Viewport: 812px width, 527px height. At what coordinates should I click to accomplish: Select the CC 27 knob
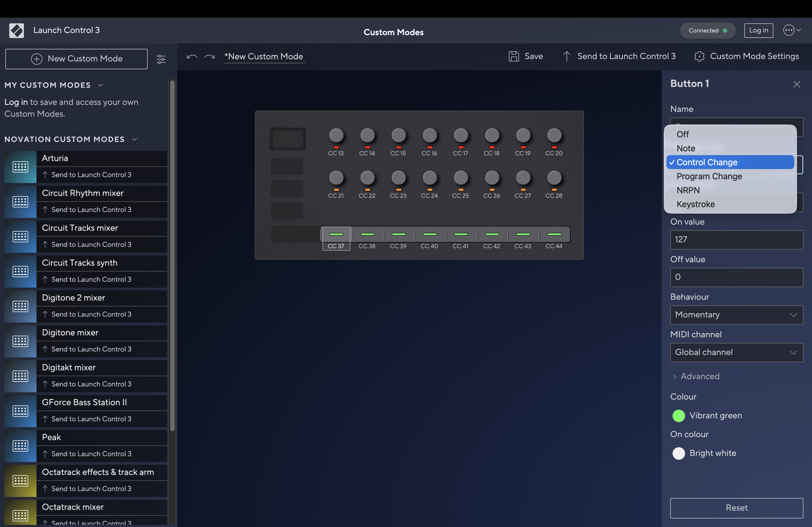pos(523,178)
